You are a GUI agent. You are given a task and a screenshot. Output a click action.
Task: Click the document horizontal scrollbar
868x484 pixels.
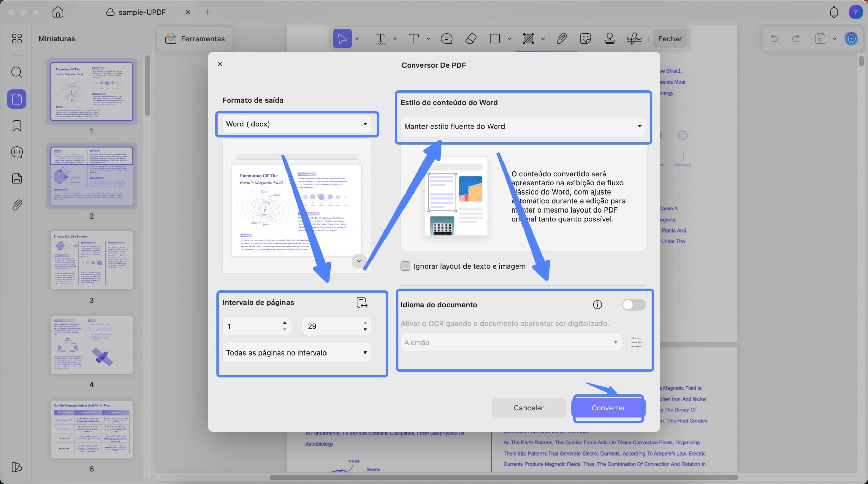(x=504, y=477)
